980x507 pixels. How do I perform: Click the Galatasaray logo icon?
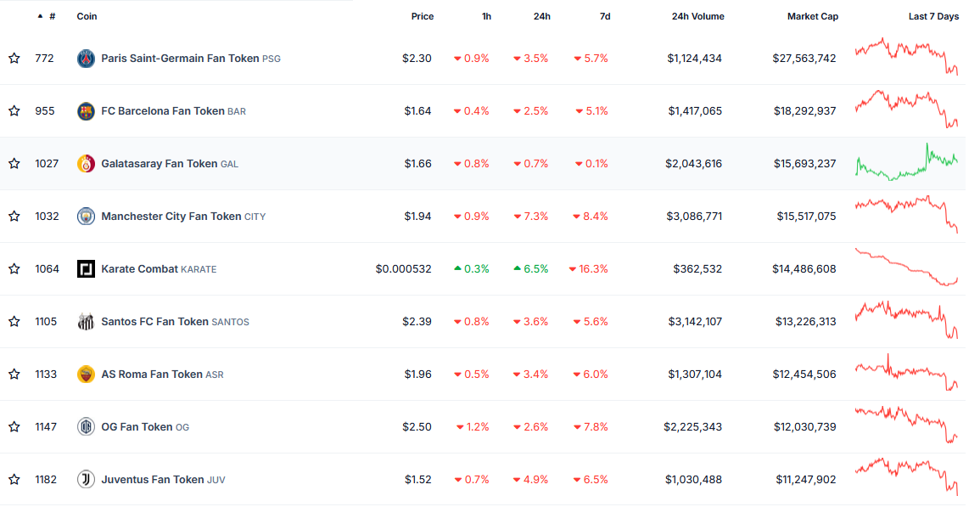pos(86,163)
